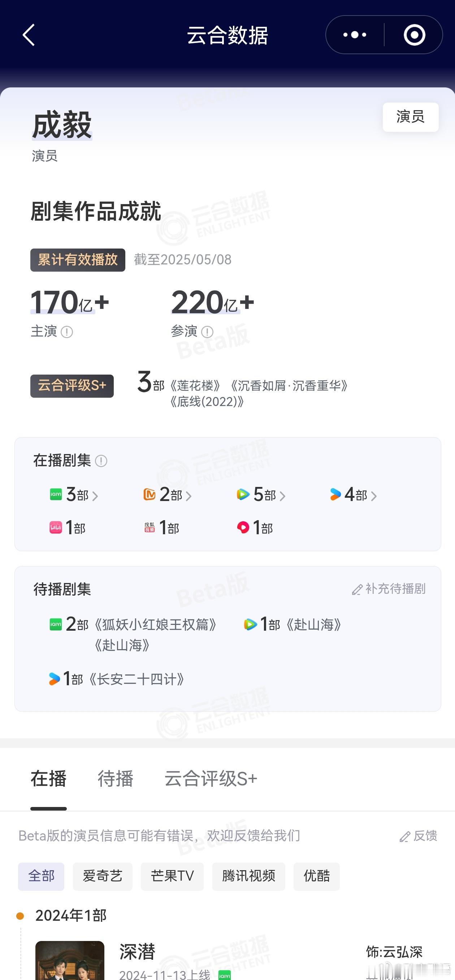This screenshot has height=980, width=455.
Task: Expand Tencent Video 5部 airing list
Action: [261, 495]
